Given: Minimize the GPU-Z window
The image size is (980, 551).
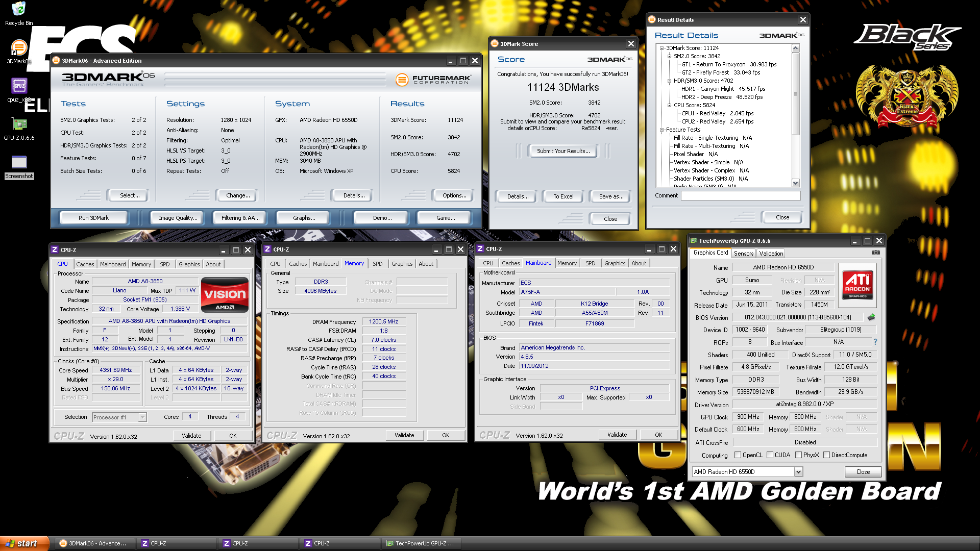Looking at the screenshot, I should (854, 241).
